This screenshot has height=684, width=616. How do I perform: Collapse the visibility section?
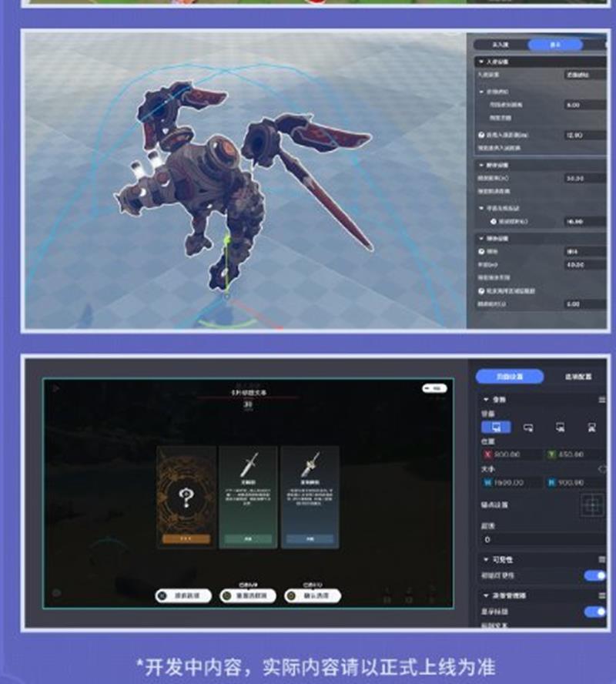[x=485, y=559]
